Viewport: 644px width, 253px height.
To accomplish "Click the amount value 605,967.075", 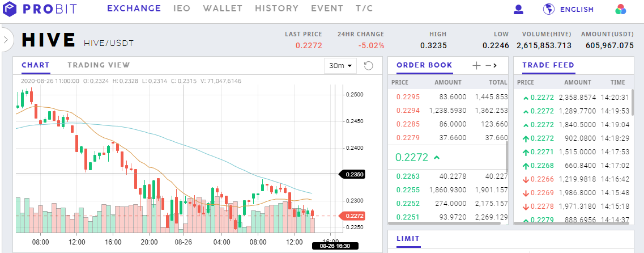I will pos(610,45).
